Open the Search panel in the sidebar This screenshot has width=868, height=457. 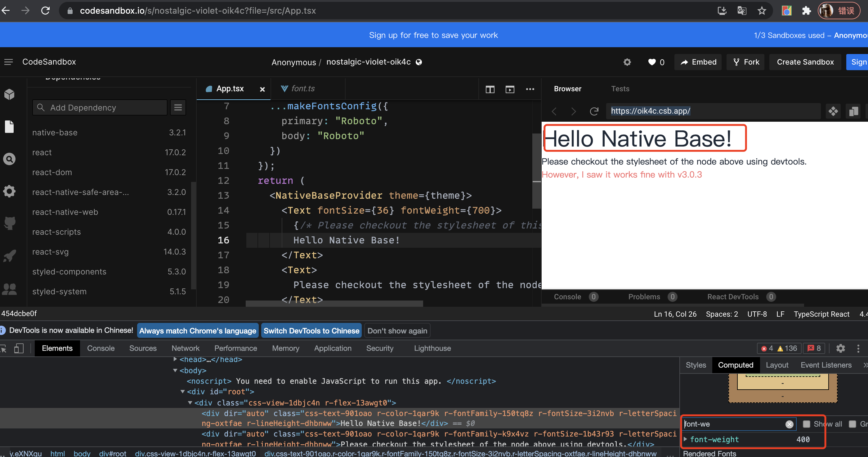[9, 159]
